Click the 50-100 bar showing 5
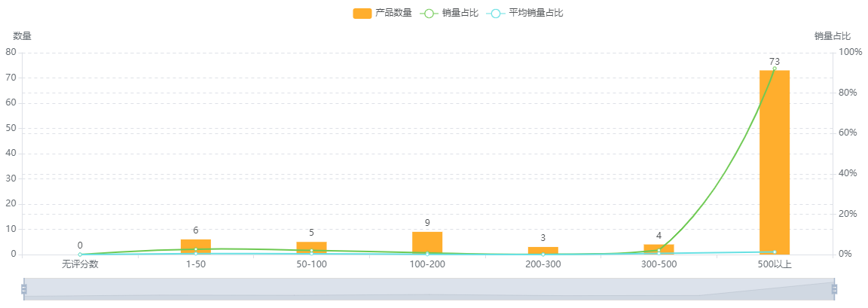The width and height of the screenshot is (868, 308). click(x=311, y=248)
